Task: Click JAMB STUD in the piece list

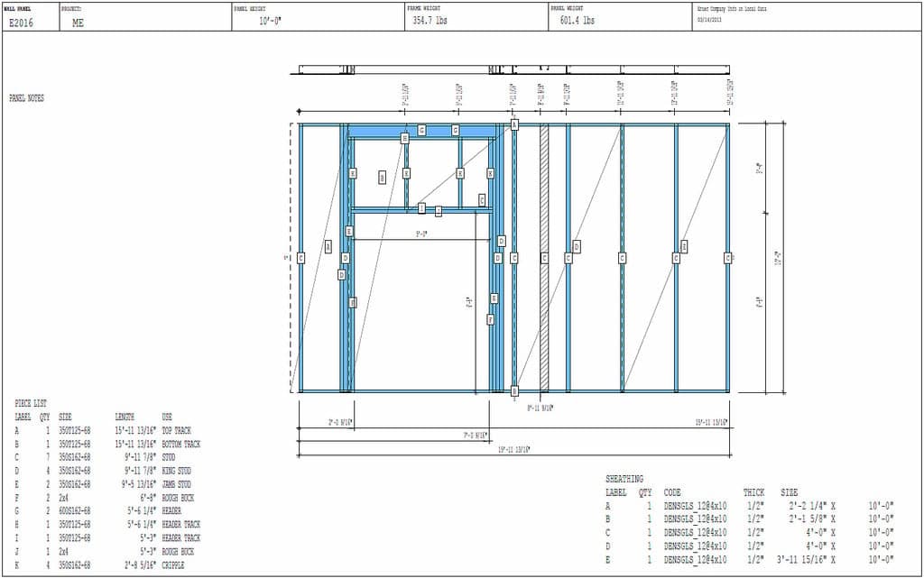Action: point(176,484)
